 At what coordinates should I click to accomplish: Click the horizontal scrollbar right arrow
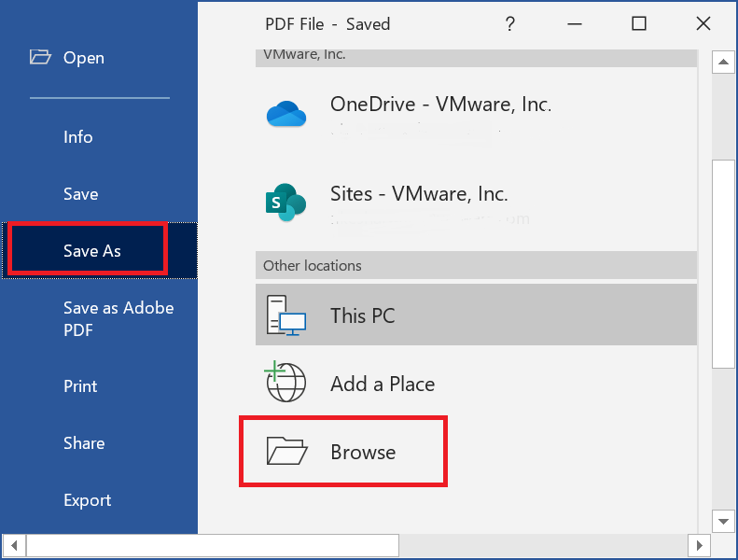point(700,545)
